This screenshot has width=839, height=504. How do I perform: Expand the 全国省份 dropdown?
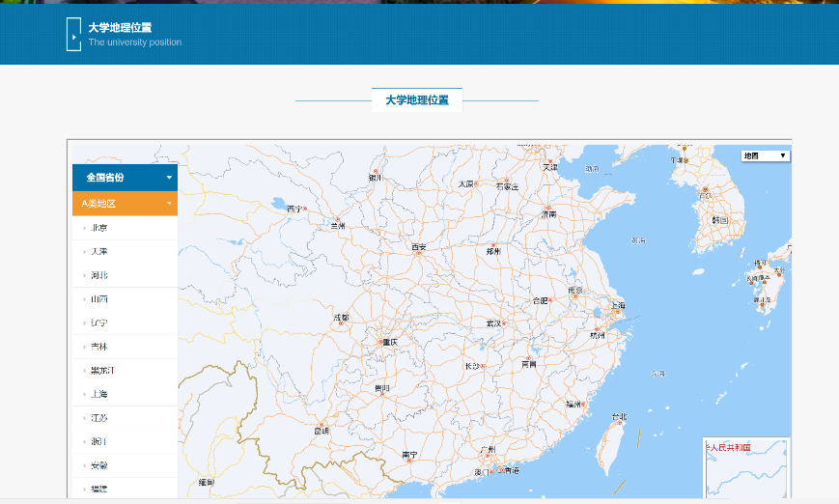pyautogui.click(x=125, y=178)
